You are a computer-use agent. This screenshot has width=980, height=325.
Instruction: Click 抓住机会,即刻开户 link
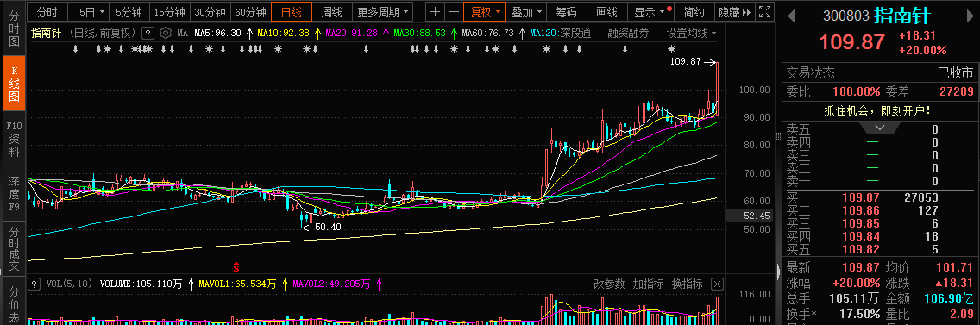879,110
